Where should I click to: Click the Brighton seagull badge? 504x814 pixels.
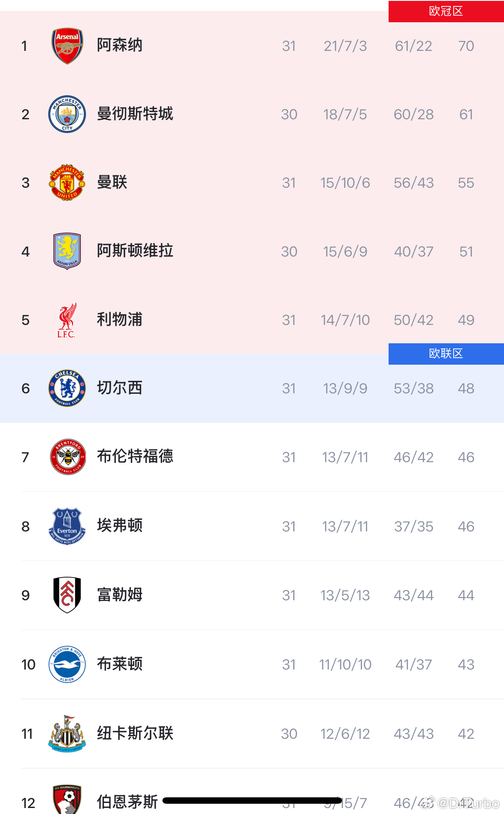pyautogui.click(x=67, y=664)
